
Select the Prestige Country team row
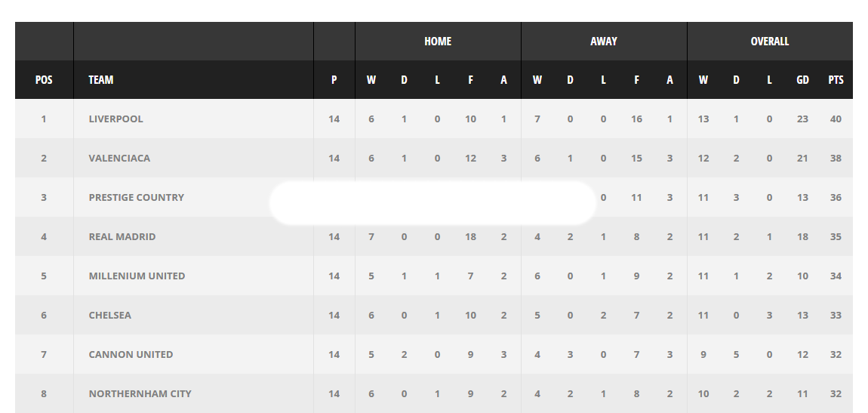[136, 197]
